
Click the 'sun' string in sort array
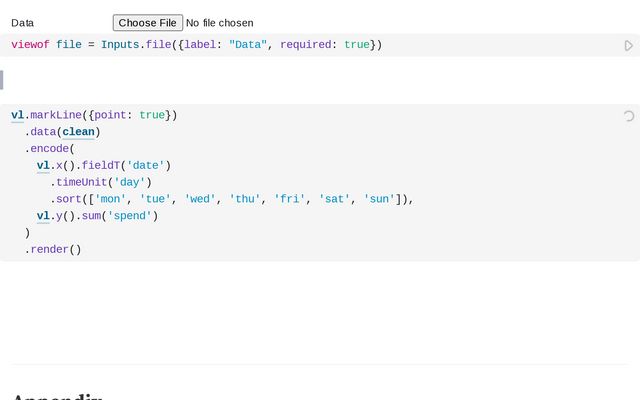[379, 199]
